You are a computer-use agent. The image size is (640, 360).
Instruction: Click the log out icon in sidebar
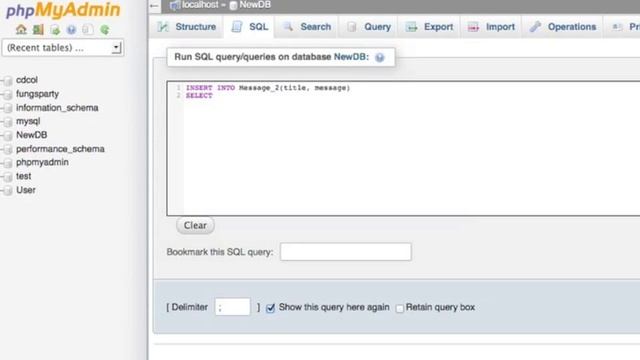coord(38,29)
